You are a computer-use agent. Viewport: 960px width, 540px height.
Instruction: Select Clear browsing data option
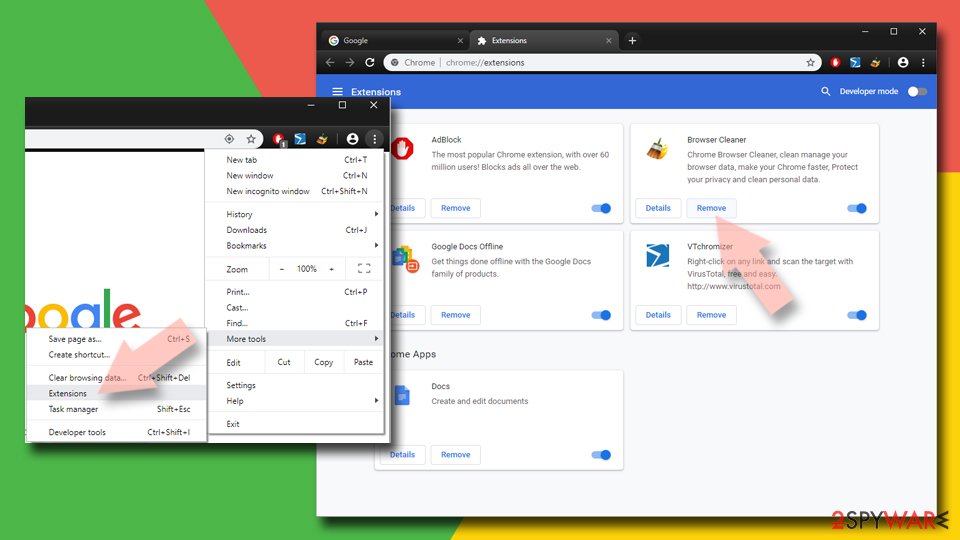(x=117, y=378)
